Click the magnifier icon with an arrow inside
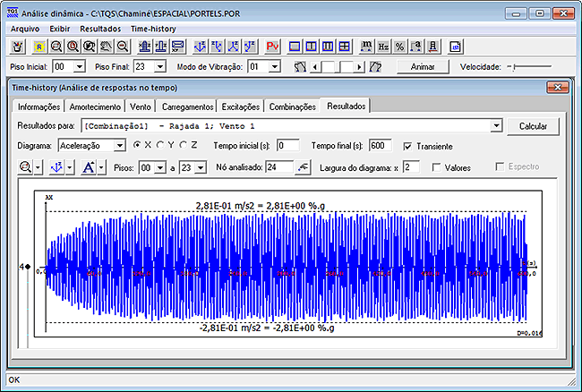The height and width of the screenshot is (392, 582). pos(89,47)
